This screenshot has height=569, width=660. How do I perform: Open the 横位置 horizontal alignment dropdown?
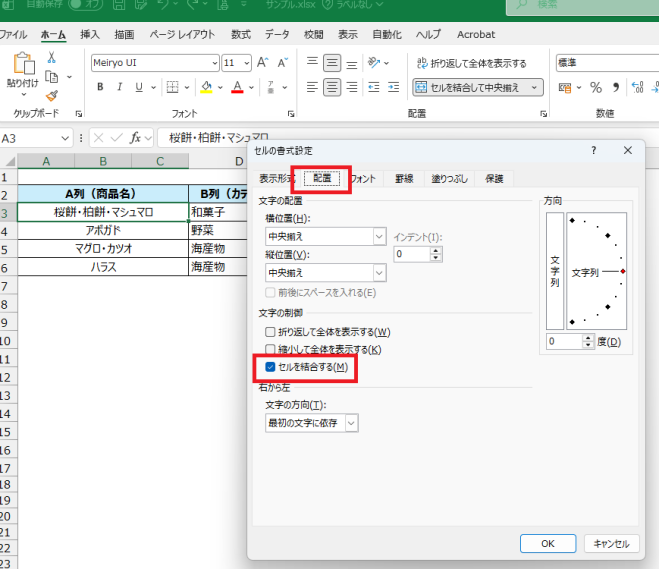378,237
